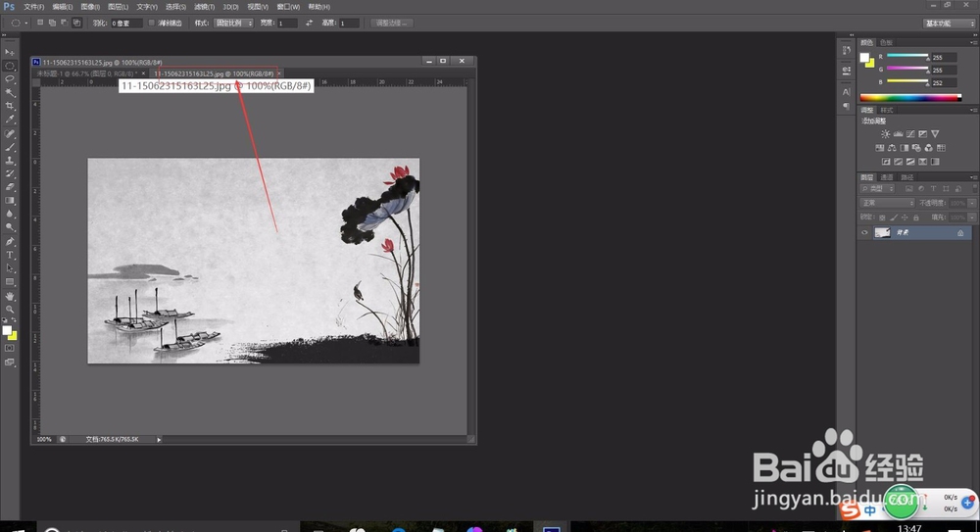Switch to the 路径 paths tab
This screenshot has width=980, height=532.
(906, 177)
